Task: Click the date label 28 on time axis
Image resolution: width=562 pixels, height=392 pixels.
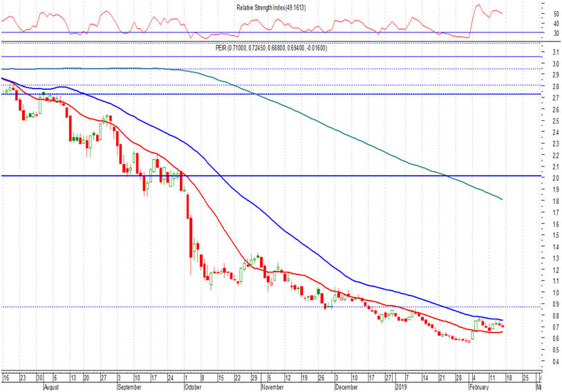Action: 459,378
